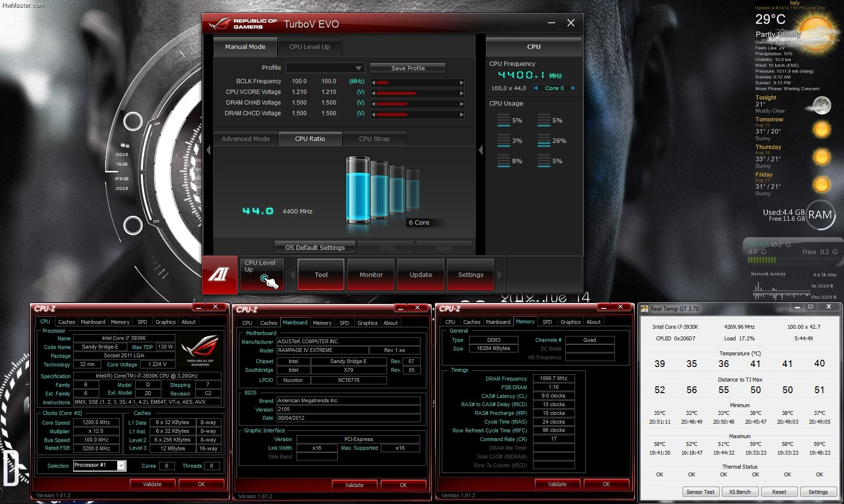The width and height of the screenshot is (844, 504).
Task: Click the Real Temp title bar icon
Action: [x=644, y=309]
